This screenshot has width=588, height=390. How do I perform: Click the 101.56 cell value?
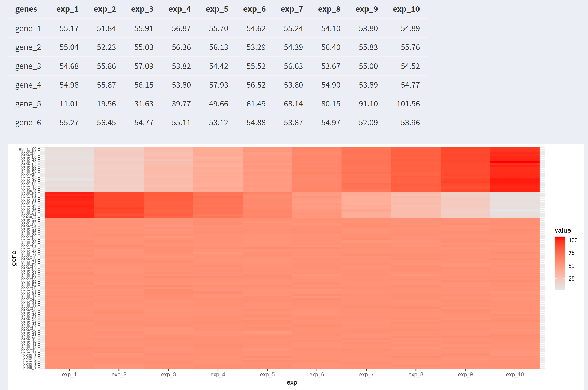point(408,104)
